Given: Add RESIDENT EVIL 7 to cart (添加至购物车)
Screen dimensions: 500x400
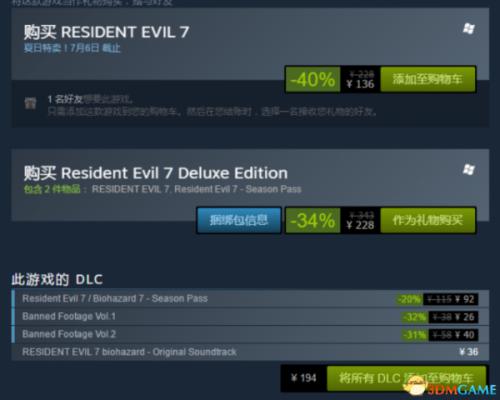Looking at the screenshot, I should 428,79.
